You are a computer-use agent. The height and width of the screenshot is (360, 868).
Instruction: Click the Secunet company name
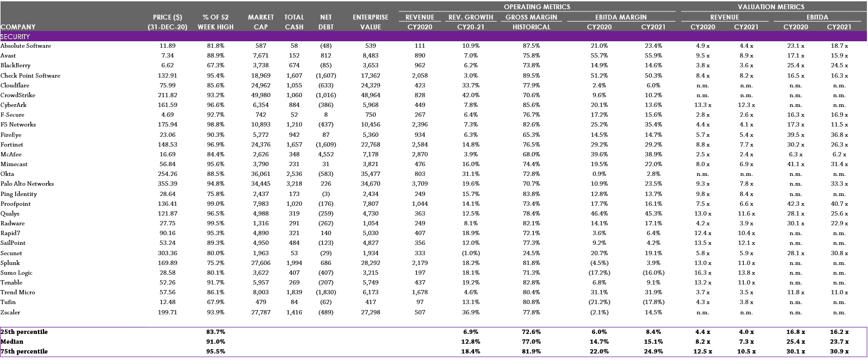click(11, 253)
